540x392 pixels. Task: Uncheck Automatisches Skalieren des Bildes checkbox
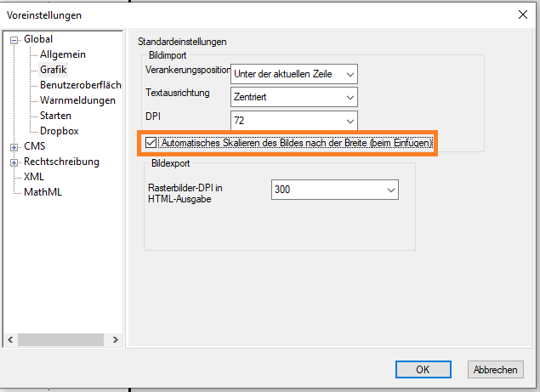tap(151, 144)
